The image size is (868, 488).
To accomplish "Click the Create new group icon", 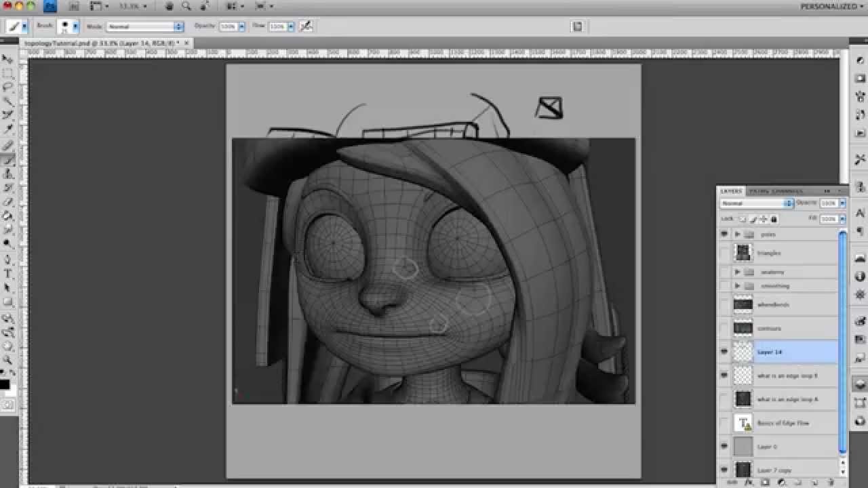I will pyautogui.click(x=798, y=483).
